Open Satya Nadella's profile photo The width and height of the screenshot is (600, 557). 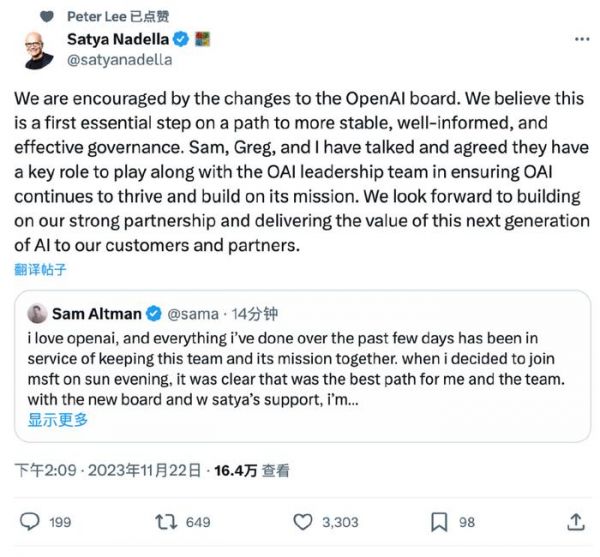(37, 49)
